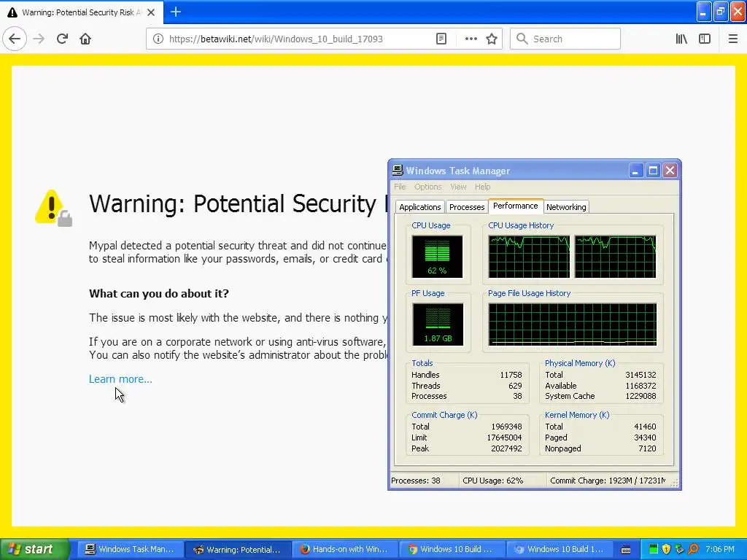Maximize the Windows Task Manager window
747x560 pixels.
tap(653, 171)
